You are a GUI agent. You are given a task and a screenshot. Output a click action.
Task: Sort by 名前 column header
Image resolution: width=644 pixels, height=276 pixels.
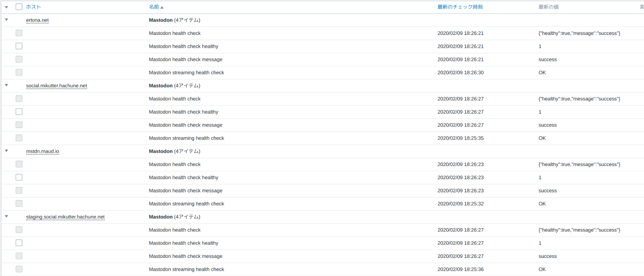tap(154, 7)
